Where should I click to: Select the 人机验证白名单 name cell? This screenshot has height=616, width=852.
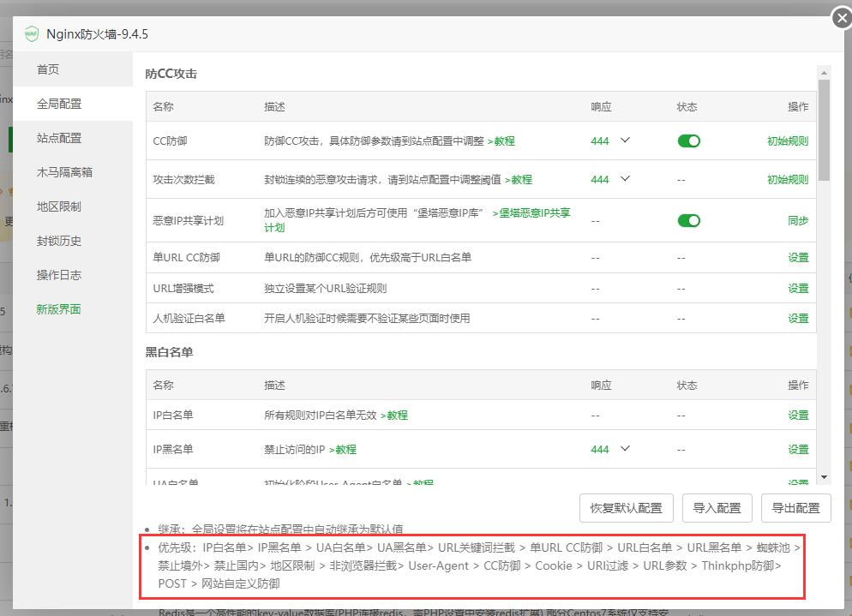point(189,319)
